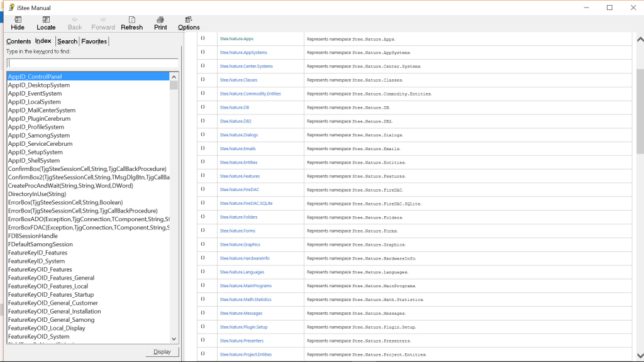Viewport: 644px width, 362px height.
Task: Click the content pane vertical scrollbar
Action: [x=640, y=126]
